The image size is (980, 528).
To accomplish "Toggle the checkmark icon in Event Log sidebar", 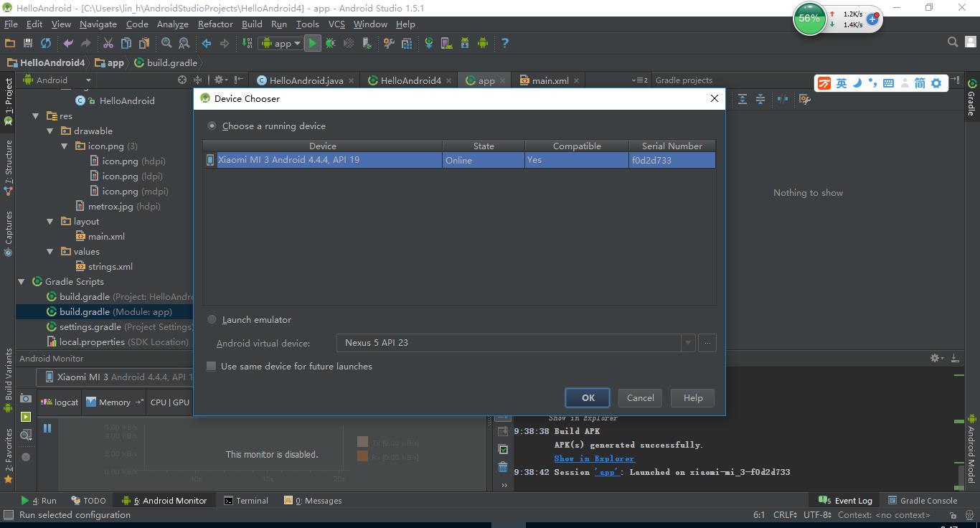I will click(503, 449).
